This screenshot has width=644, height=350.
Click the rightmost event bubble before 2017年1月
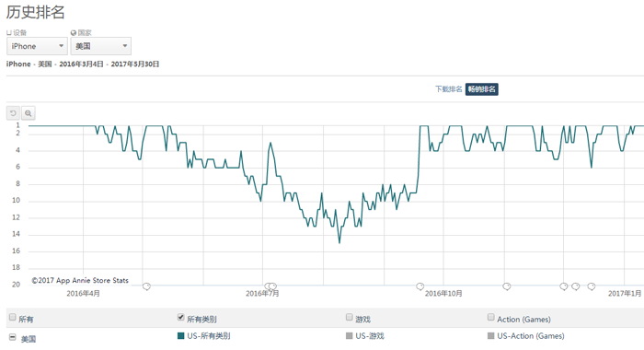coord(591,286)
